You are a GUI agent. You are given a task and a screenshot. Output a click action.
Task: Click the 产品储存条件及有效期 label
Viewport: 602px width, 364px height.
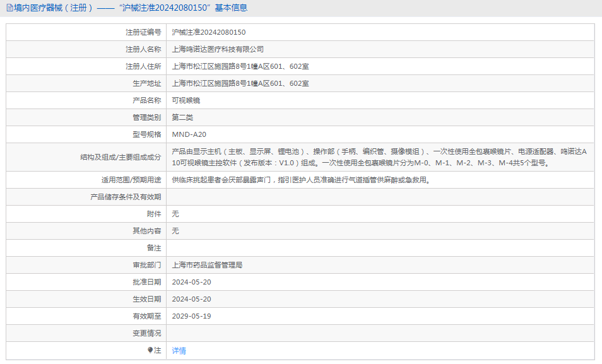[x=126, y=197]
